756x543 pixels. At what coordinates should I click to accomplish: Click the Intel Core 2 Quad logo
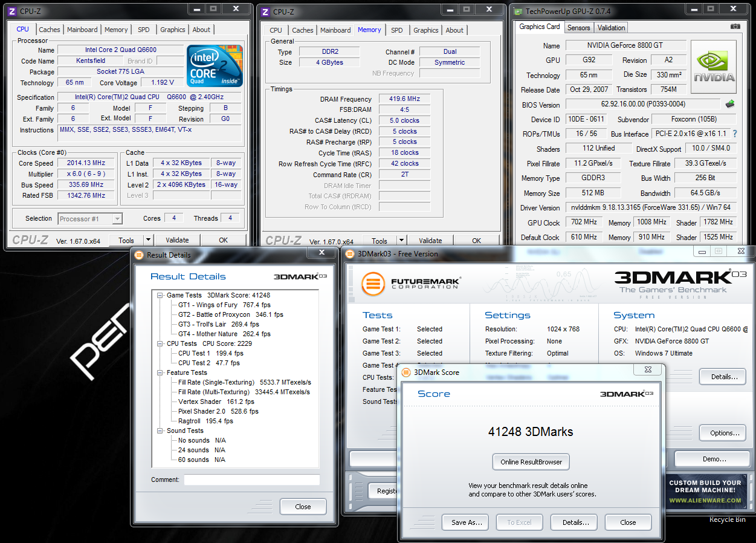pos(215,66)
